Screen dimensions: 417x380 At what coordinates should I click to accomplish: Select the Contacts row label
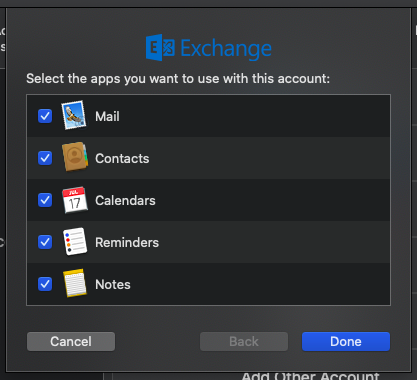pyautogui.click(x=122, y=159)
